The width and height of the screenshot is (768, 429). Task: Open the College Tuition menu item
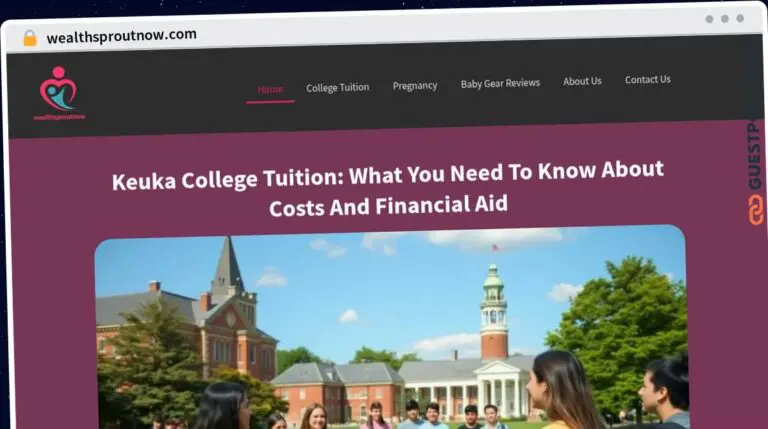337,88
